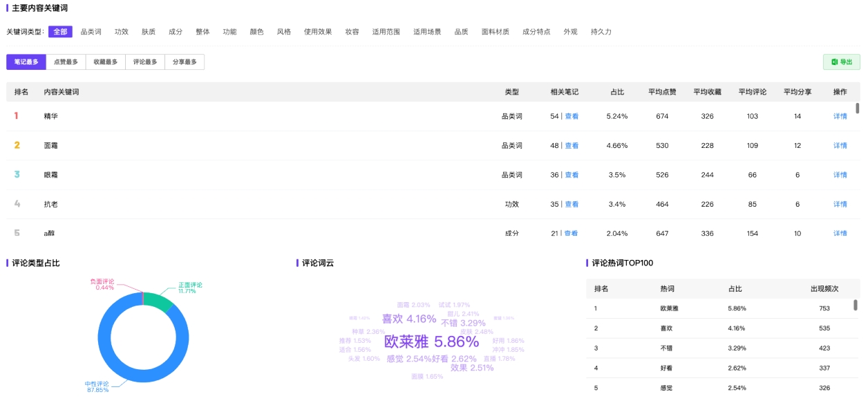Screen dimensions: 868x412
Task: Click the keyword 眼霜 in row 3
Action: (50, 175)
